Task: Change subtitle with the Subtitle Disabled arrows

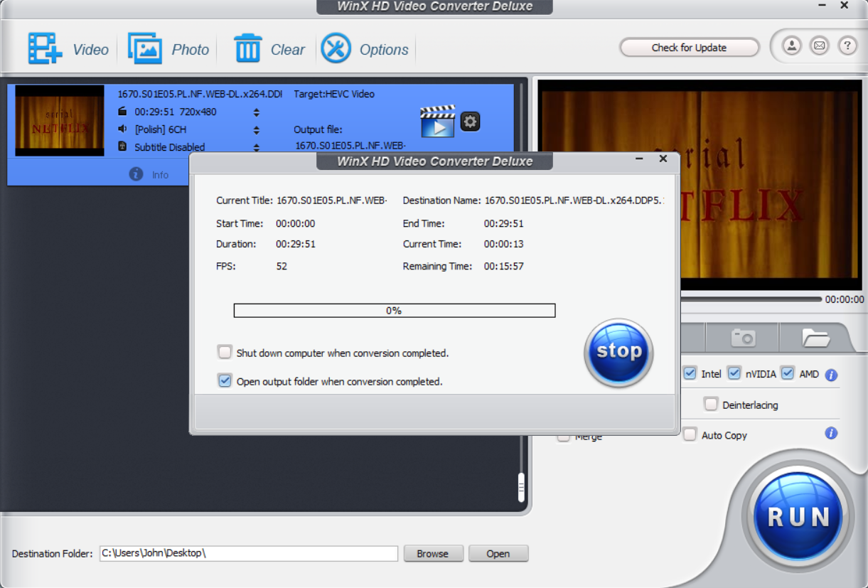Action: coord(256,148)
